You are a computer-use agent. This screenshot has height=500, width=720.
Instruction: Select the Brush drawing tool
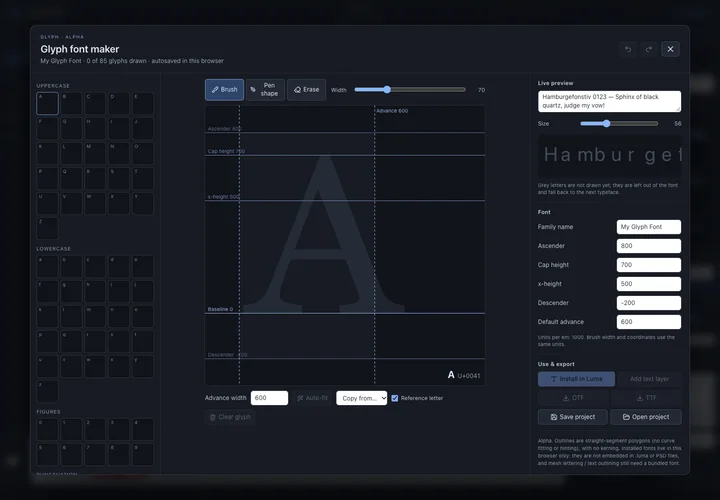click(x=224, y=90)
